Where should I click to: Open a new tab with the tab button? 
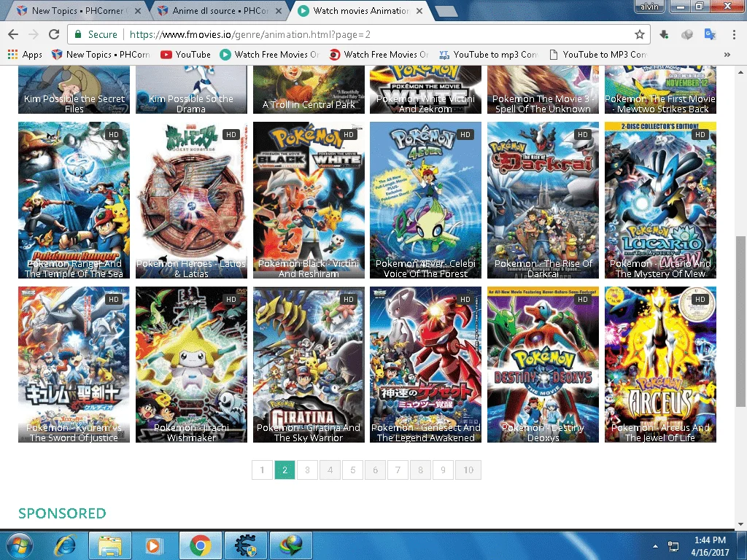coord(446,10)
